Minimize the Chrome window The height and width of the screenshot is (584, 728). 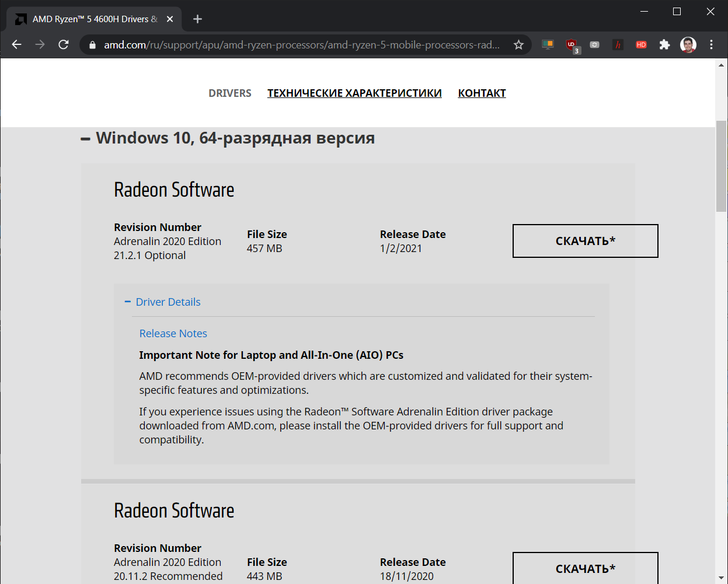pos(645,11)
